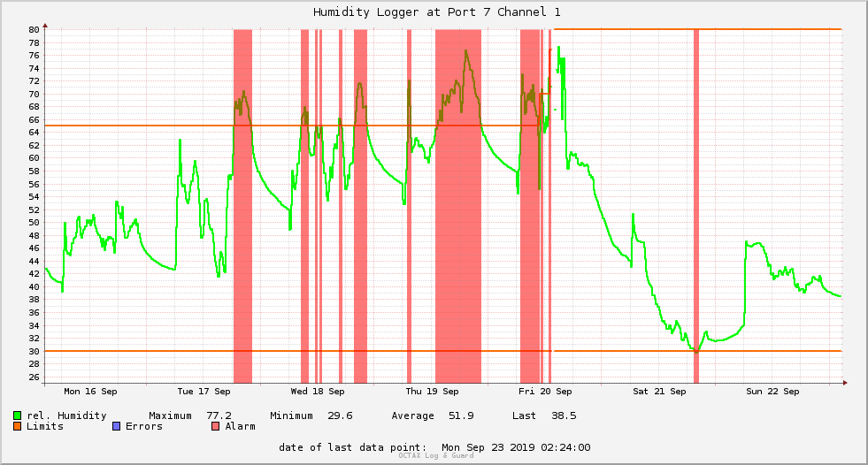Click the green rel. Humidity legend swatch
868x465 pixels.
[x=17, y=415]
